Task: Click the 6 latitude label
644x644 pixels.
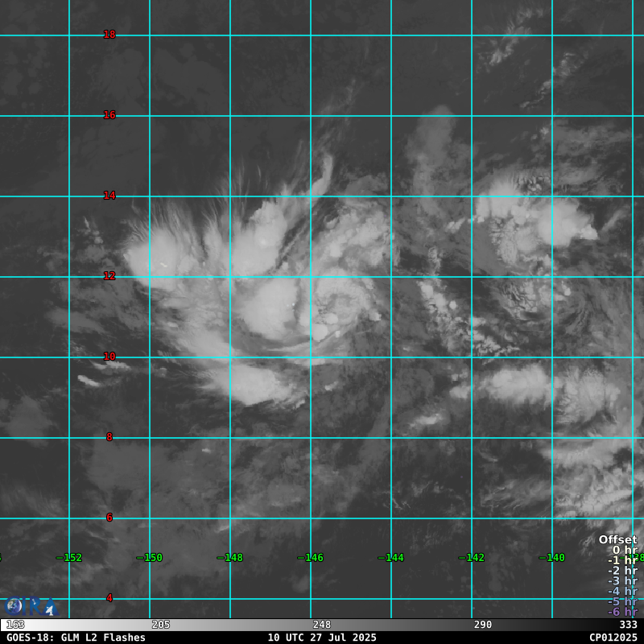Action: click(x=109, y=518)
